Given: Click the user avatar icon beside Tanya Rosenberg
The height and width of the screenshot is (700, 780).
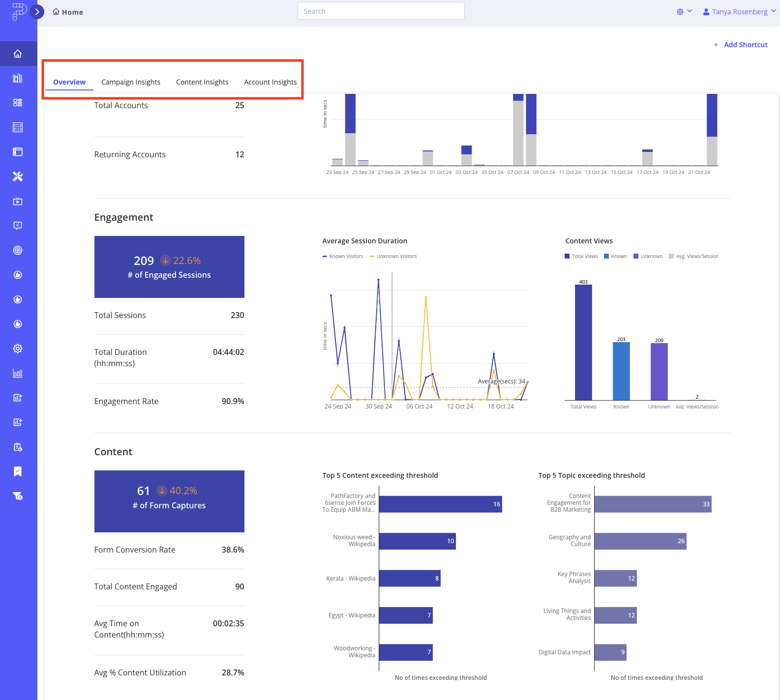Looking at the screenshot, I should 706,12.
